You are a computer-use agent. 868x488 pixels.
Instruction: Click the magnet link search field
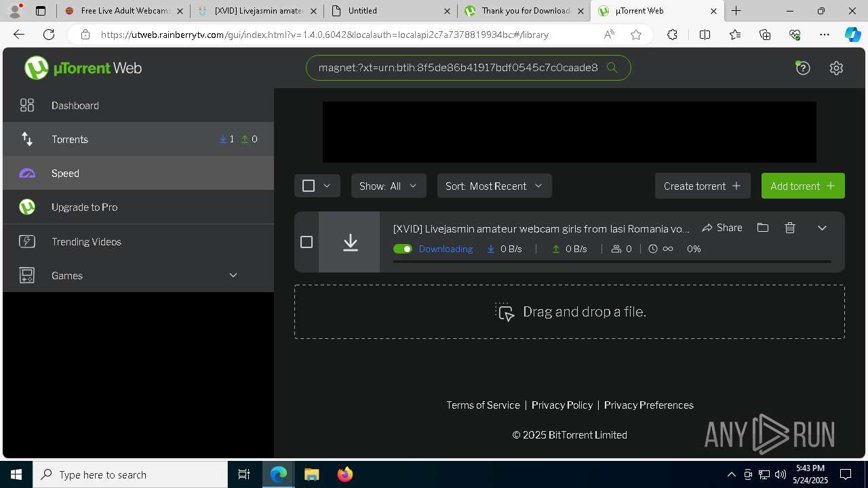458,67
